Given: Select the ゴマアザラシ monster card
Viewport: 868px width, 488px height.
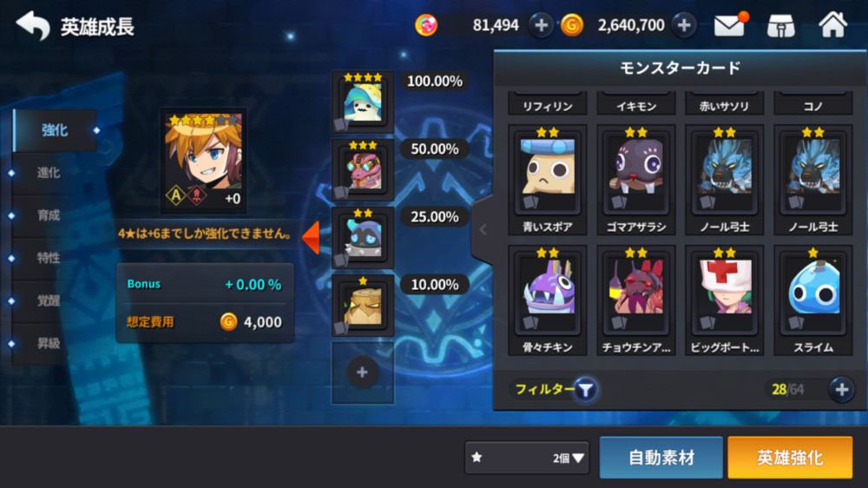Looking at the screenshot, I should point(636,180).
